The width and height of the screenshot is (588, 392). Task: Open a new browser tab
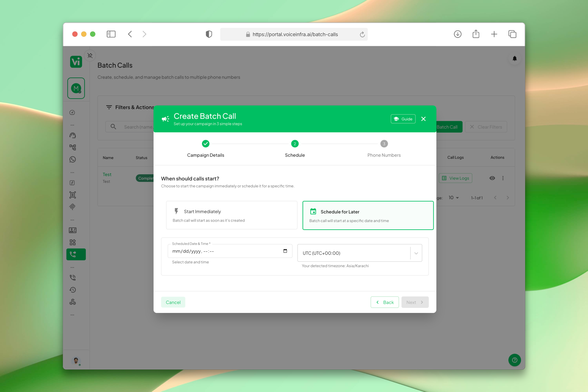click(x=494, y=34)
